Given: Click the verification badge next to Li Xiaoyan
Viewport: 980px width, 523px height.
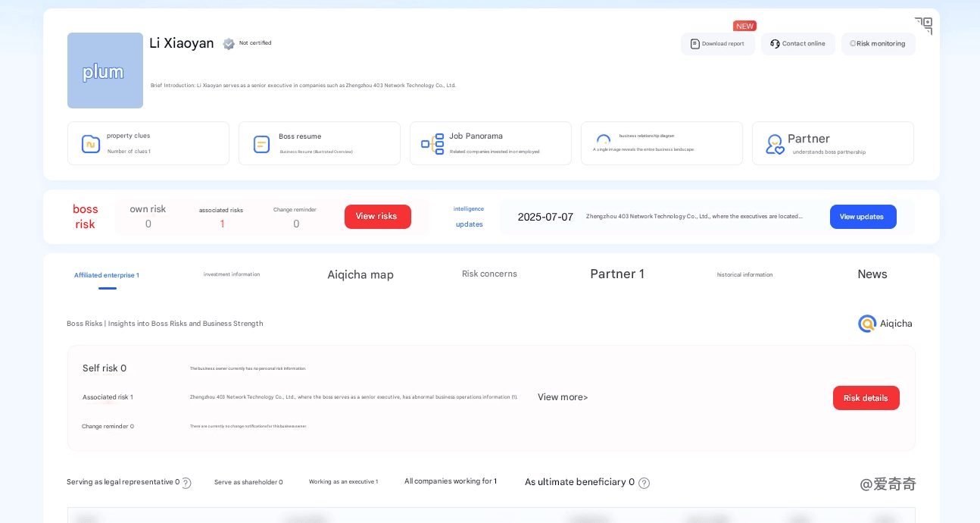Looking at the screenshot, I should click(x=229, y=44).
